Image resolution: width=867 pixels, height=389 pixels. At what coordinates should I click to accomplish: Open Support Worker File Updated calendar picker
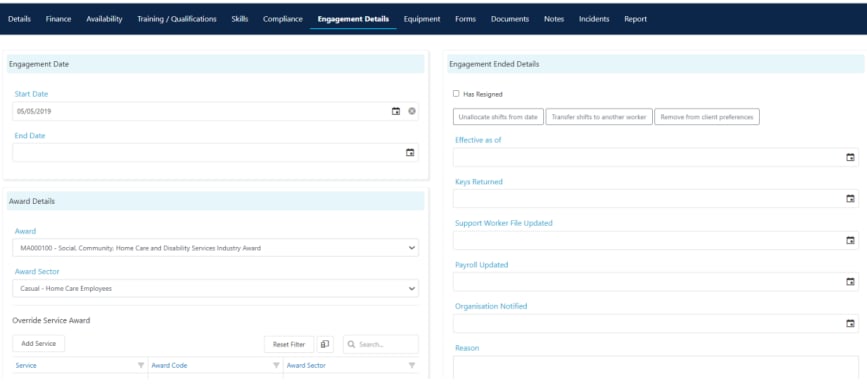pos(850,240)
